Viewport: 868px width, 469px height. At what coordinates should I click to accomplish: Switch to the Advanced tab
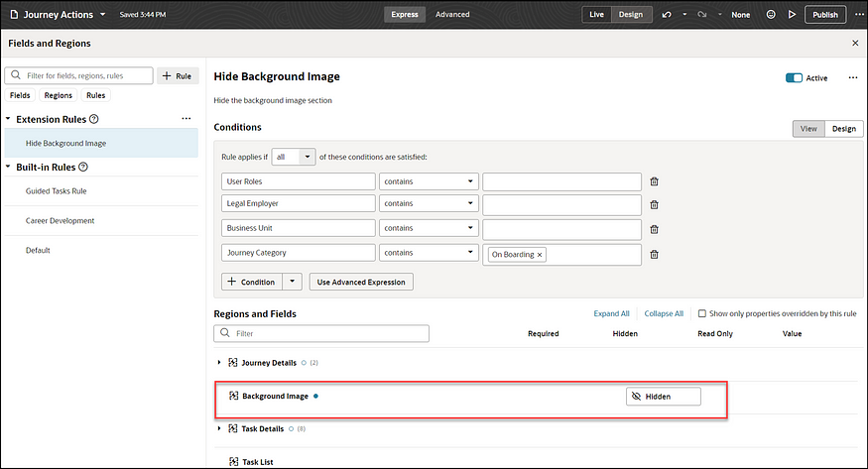(x=452, y=15)
